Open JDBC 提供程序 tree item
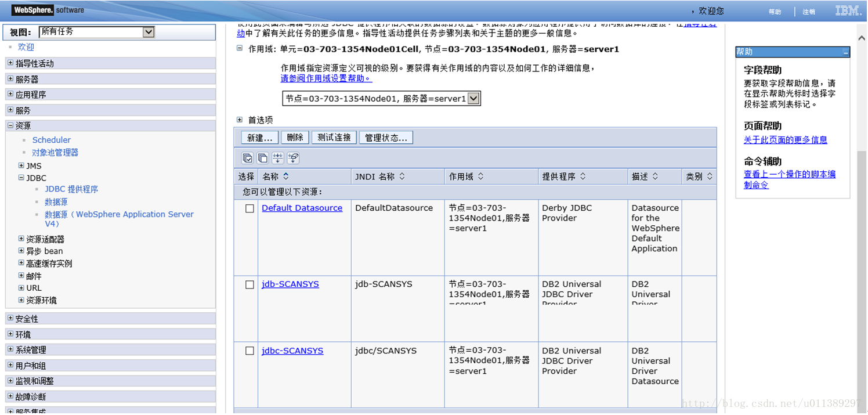Viewport: 868px width, 415px height. 71,189
